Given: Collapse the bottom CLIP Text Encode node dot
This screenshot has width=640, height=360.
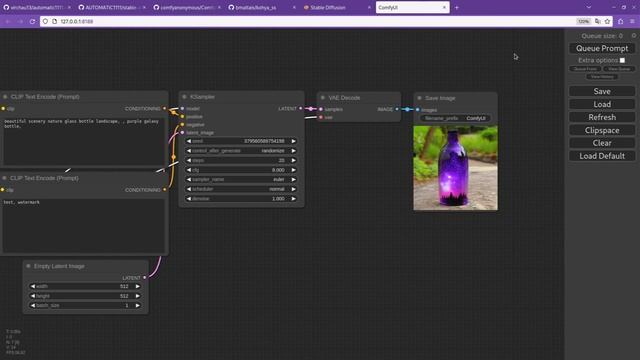Looking at the screenshot, I should pos(4,178).
